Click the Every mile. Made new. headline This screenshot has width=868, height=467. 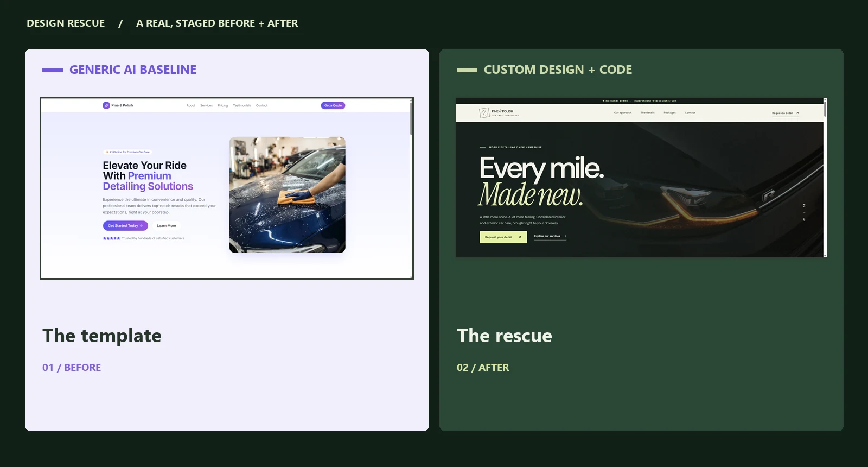pos(541,181)
